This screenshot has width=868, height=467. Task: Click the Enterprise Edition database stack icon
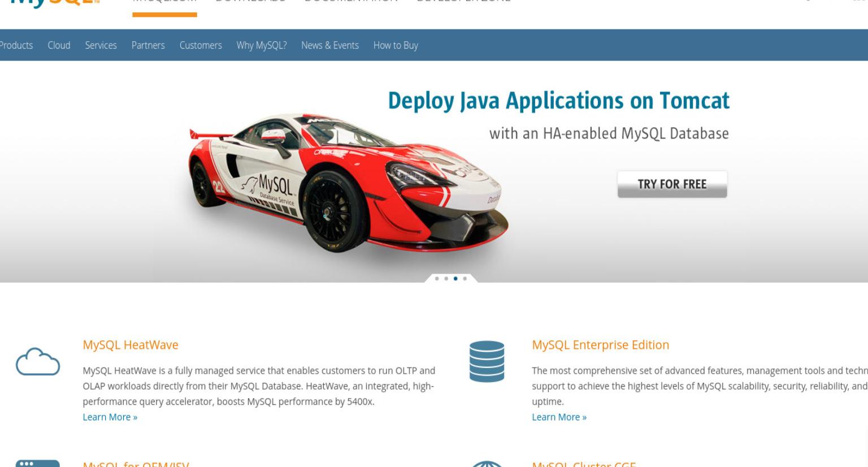click(x=487, y=361)
